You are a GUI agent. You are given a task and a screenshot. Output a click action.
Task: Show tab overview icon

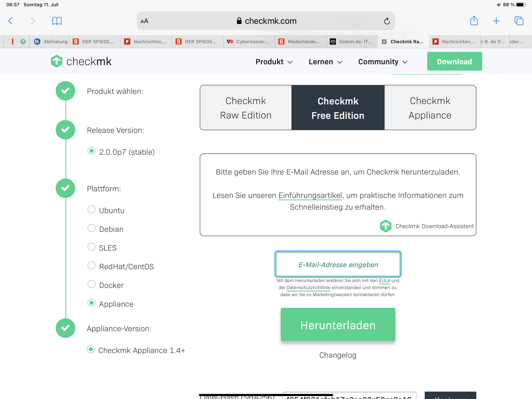pyautogui.click(x=519, y=21)
